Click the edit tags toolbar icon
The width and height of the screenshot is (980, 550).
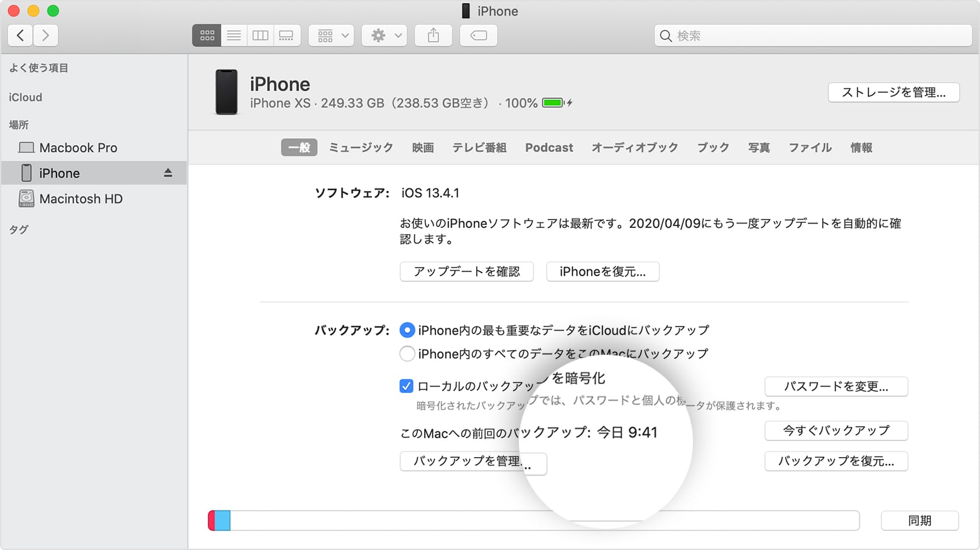[x=479, y=36]
